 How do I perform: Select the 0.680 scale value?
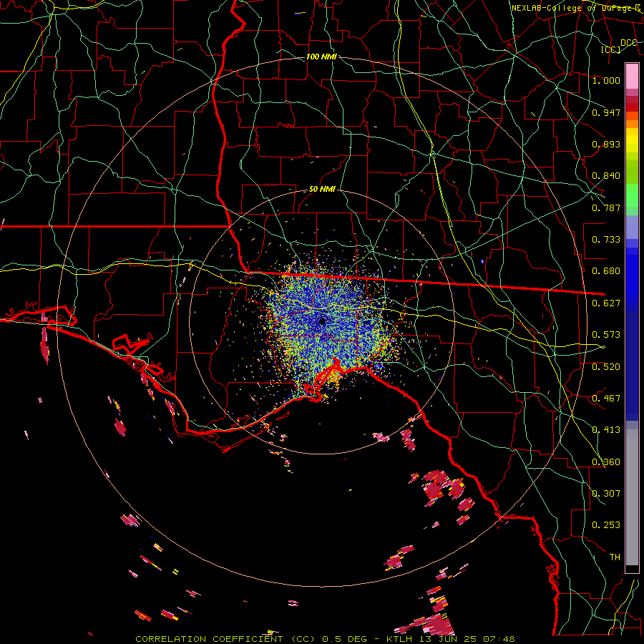[606, 271]
